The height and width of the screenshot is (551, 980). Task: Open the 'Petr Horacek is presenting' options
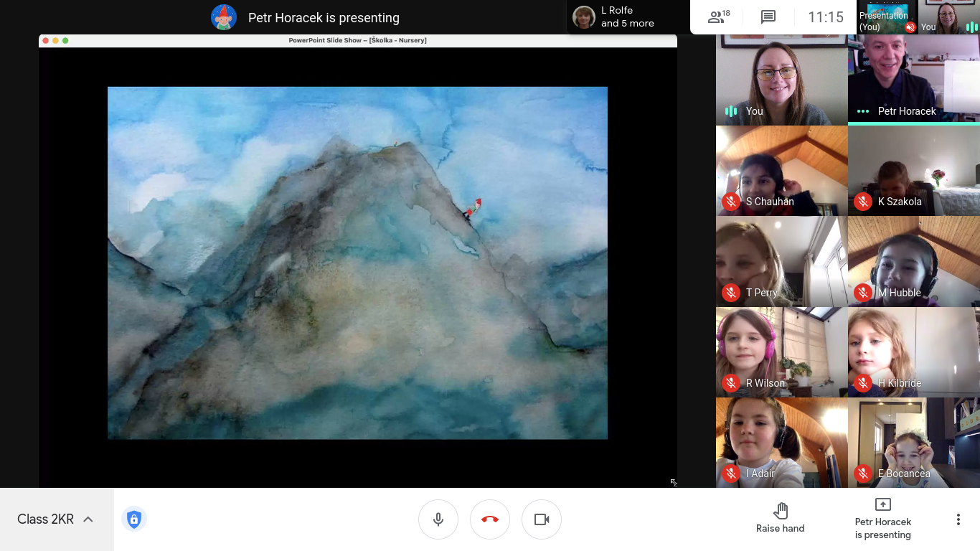[x=882, y=519]
